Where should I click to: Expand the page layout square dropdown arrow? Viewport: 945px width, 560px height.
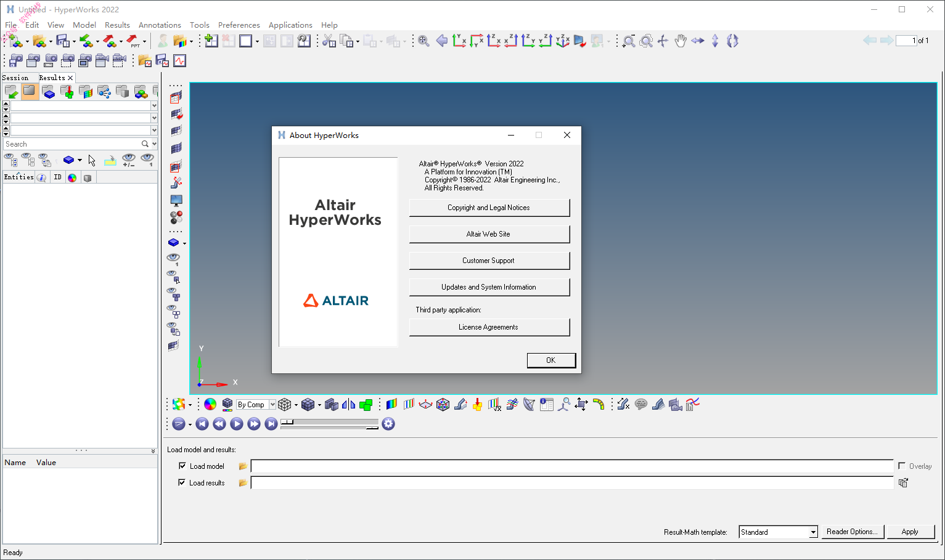tap(257, 42)
